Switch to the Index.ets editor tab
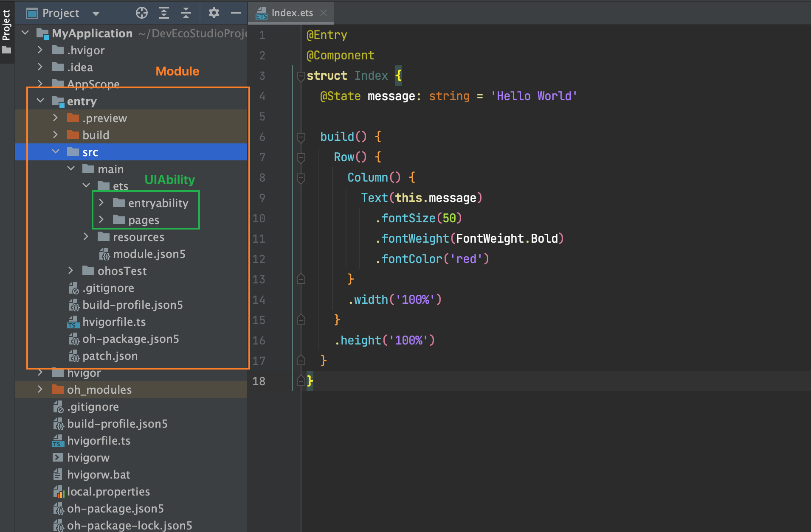 [x=292, y=13]
